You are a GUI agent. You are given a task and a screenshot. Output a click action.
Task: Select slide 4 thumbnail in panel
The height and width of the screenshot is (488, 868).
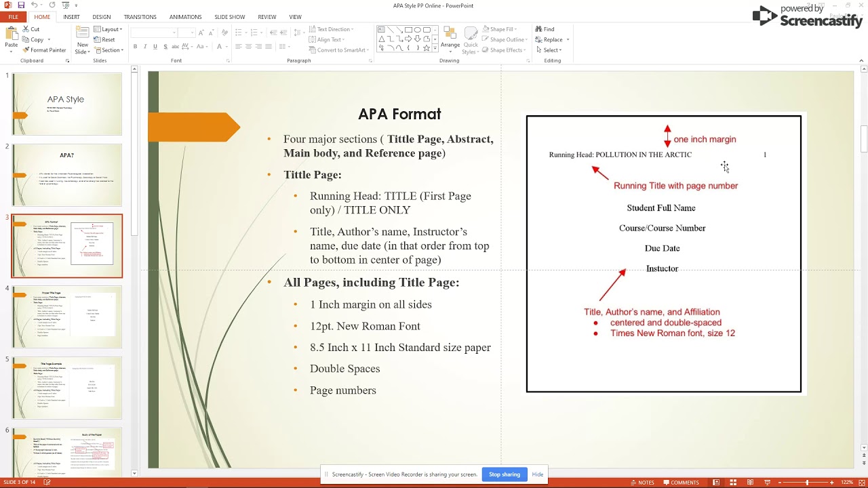pos(67,317)
